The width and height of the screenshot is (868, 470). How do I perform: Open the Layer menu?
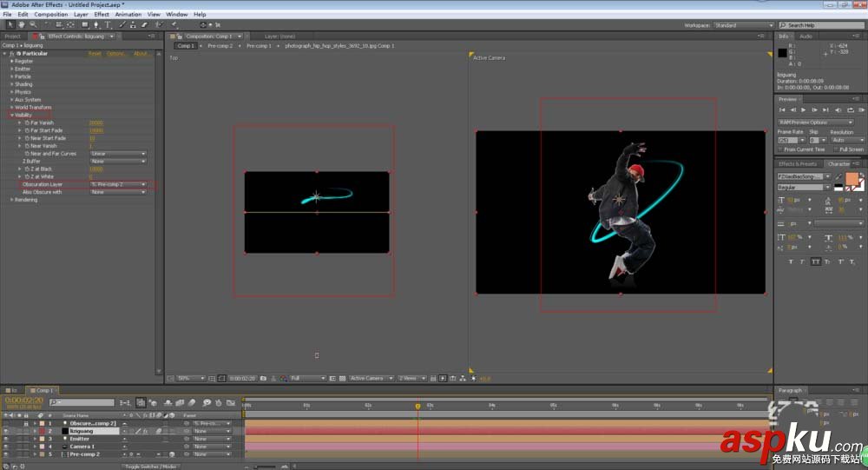(81, 15)
